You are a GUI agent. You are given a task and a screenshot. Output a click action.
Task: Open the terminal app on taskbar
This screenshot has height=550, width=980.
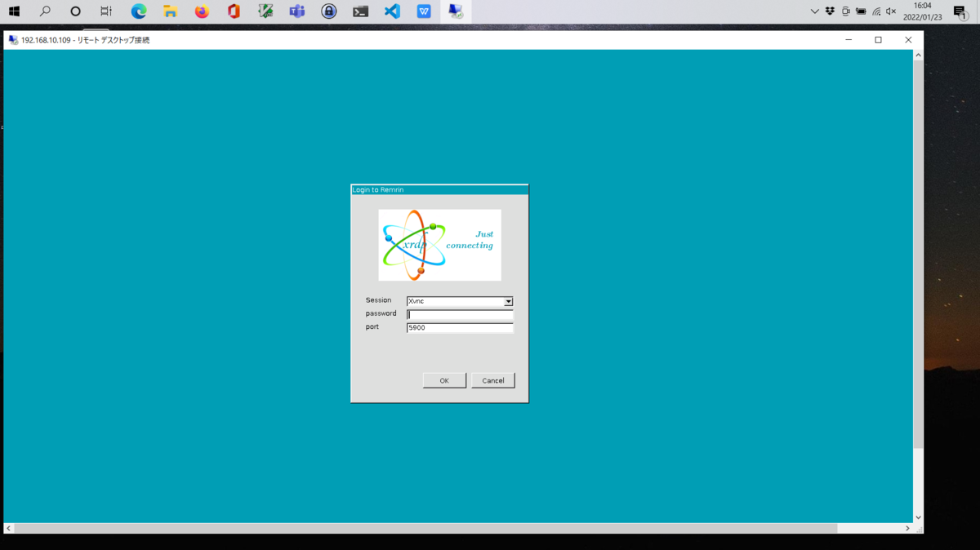click(x=360, y=11)
